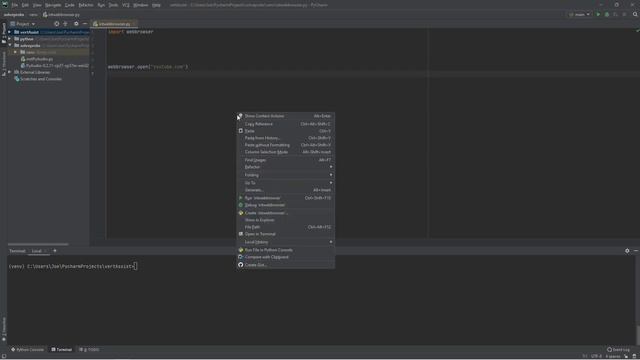Screen dimensions: 640x360
Task: Open the Edit menu
Action: pos(25,5)
